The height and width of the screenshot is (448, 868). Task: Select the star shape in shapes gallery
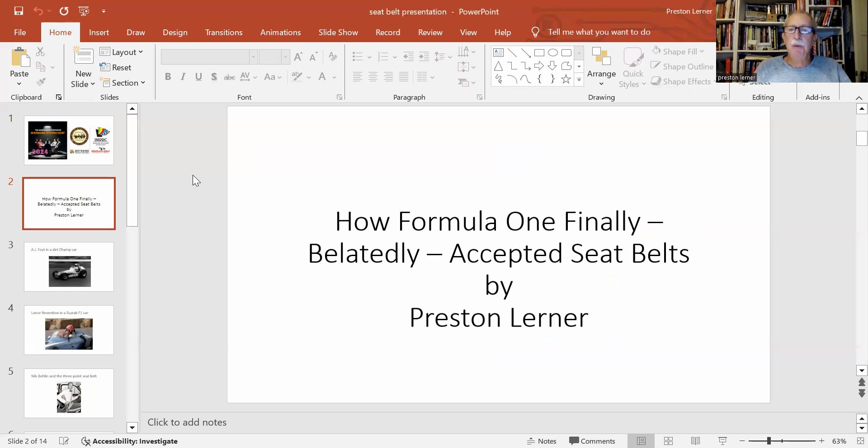tap(566, 79)
